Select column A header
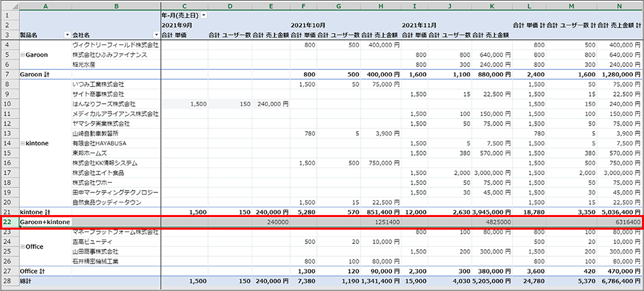 coord(45,5)
